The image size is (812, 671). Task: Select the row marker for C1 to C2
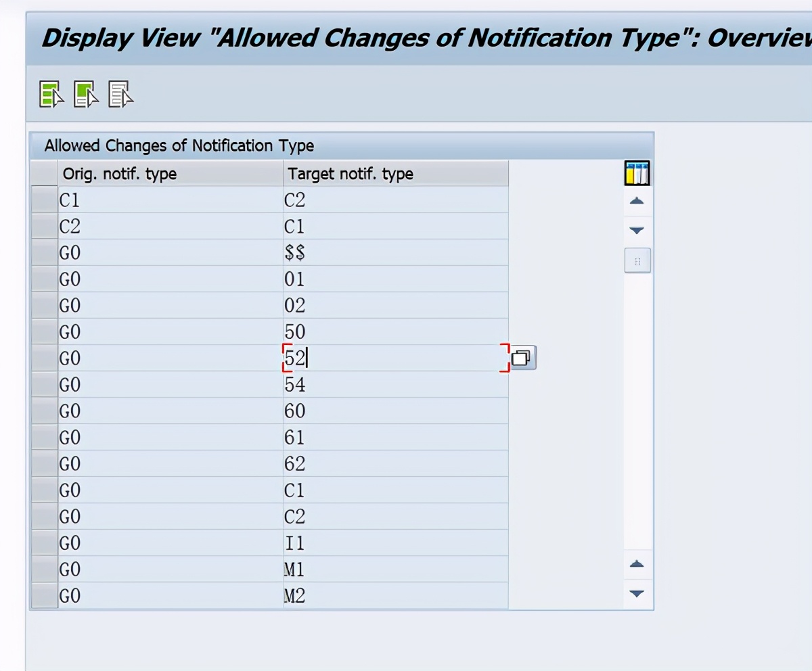45,200
